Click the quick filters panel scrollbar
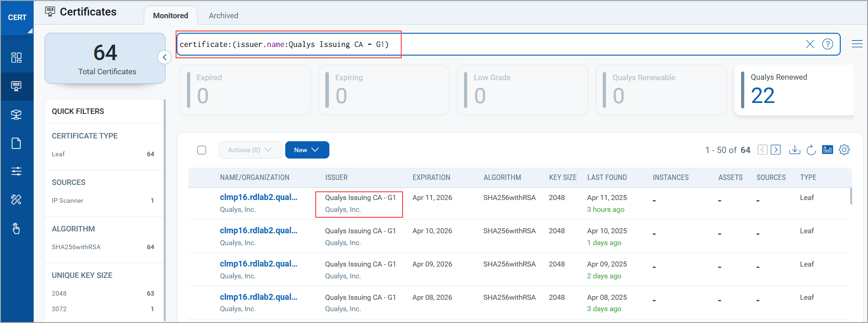 click(164, 210)
